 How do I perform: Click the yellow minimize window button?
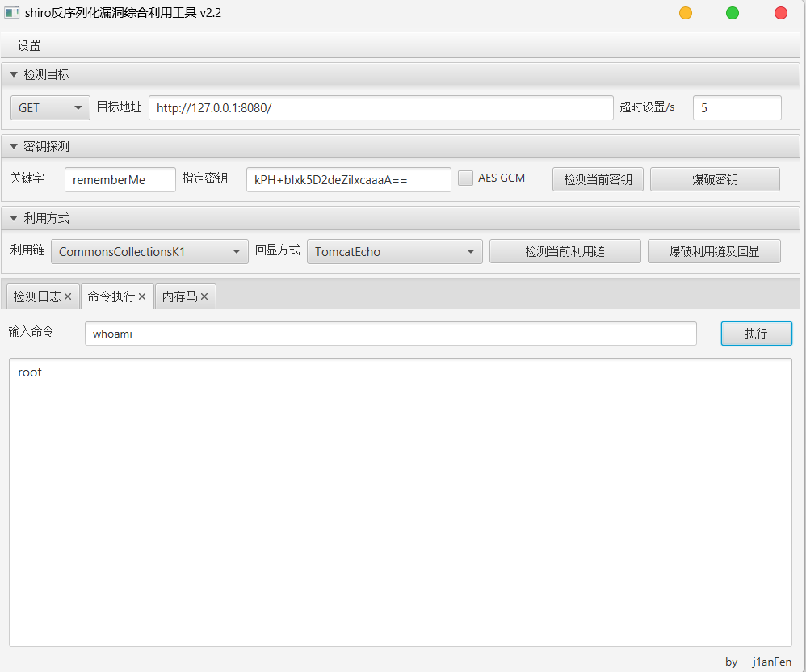pos(685,13)
